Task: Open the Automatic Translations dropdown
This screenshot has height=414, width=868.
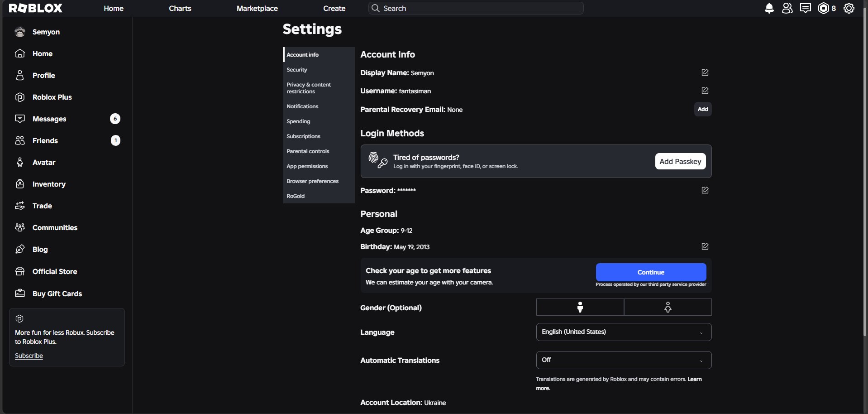Action: [x=624, y=360]
